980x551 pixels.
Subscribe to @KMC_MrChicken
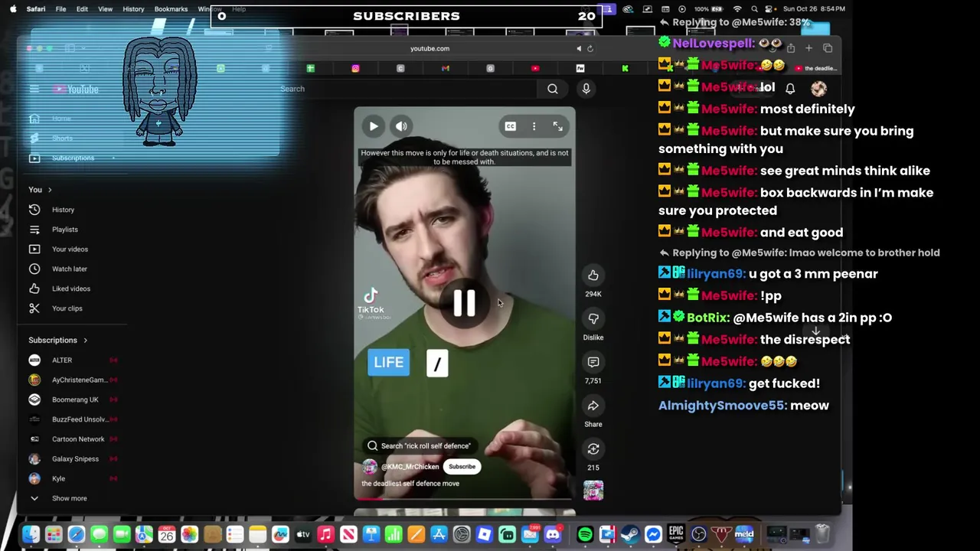click(x=462, y=467)
